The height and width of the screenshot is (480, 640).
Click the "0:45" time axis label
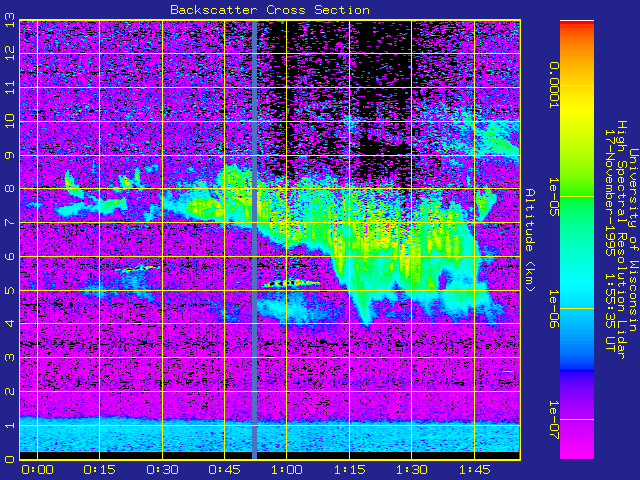click(224, 470)
